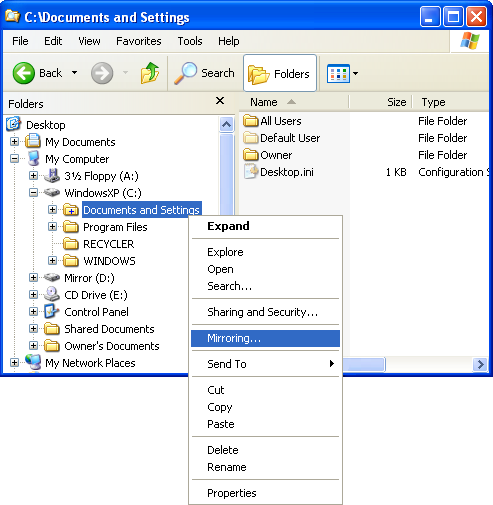Choose Expand in the context menu
The width and height of the screenshot is (493, 505).
[x=265, y=226]
